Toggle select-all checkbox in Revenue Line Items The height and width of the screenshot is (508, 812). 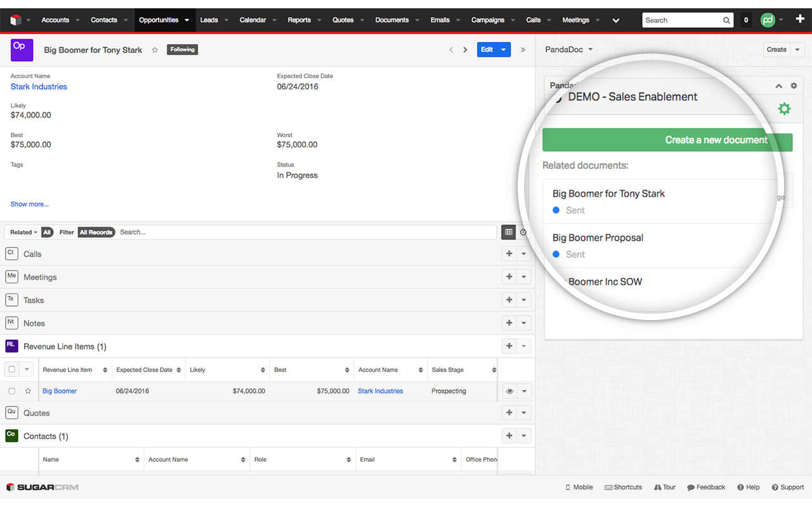[11, 369]
